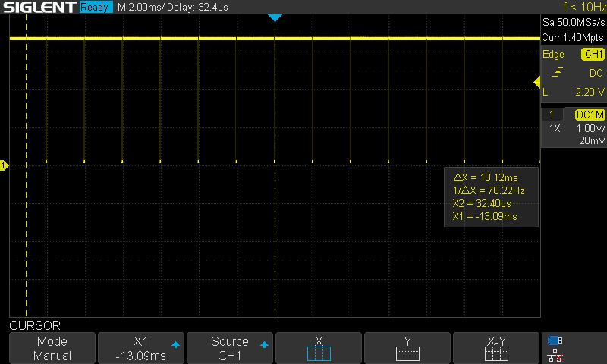Click the trigger level 2.20 V value
The height and width of the screenshot is (364, 607).
[590, 92]
